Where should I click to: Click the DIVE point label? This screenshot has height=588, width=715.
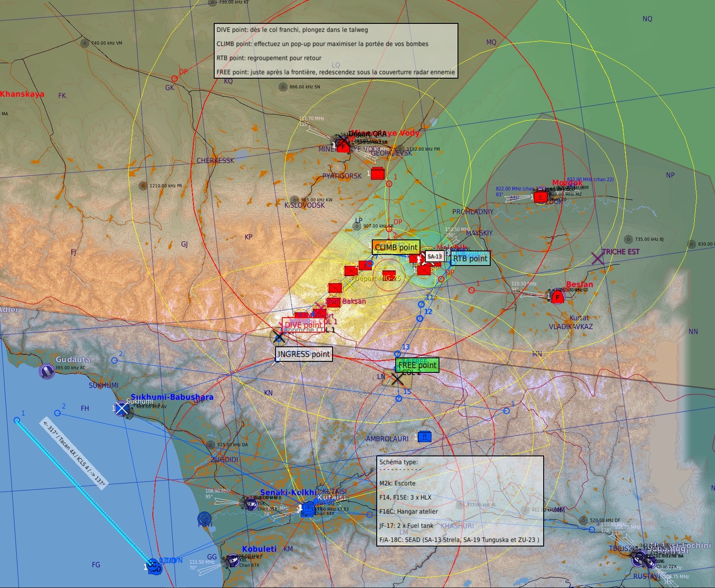[303, 325]
